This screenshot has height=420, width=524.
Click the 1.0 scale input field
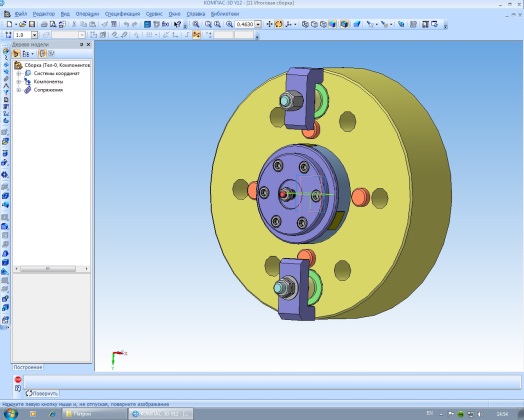23,35
